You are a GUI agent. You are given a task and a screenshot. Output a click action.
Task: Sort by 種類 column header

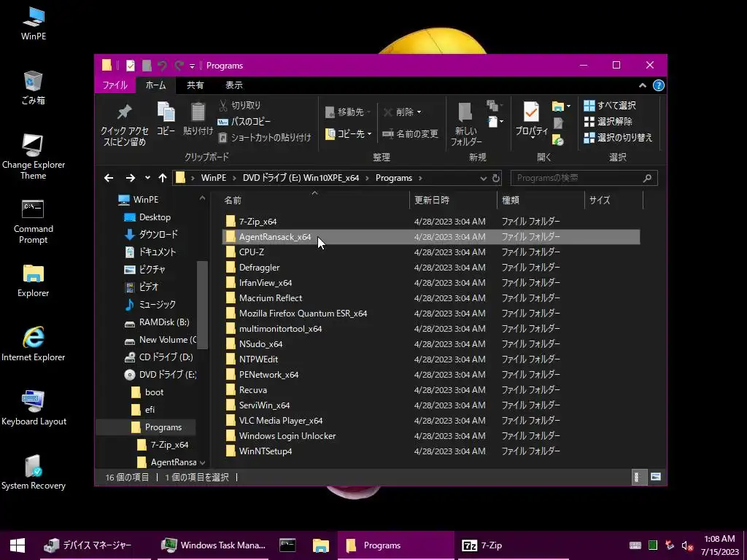tap(541, 201)
